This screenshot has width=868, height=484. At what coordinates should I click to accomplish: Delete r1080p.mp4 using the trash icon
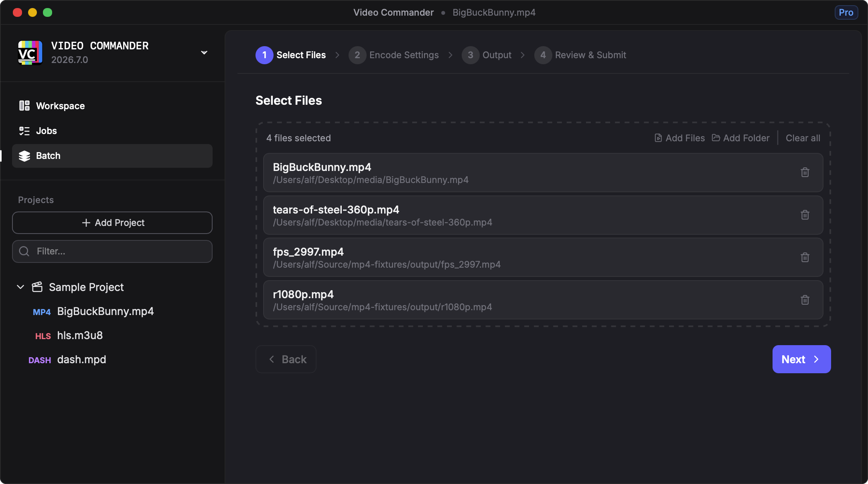(x=805, y=300)
